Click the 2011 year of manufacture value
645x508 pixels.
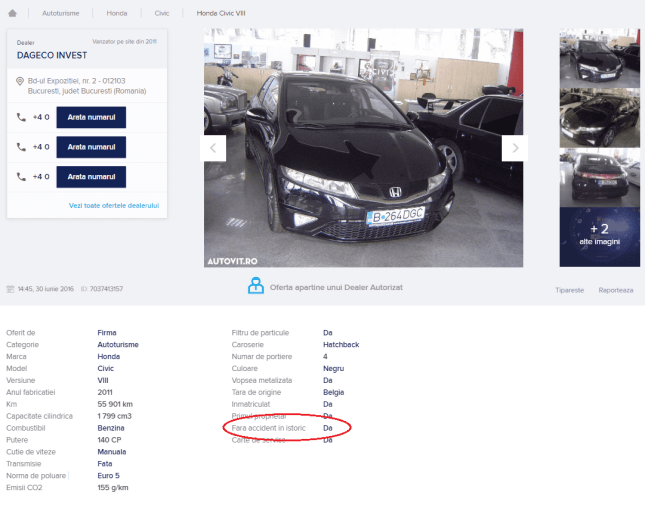click(x=105, y=392)
